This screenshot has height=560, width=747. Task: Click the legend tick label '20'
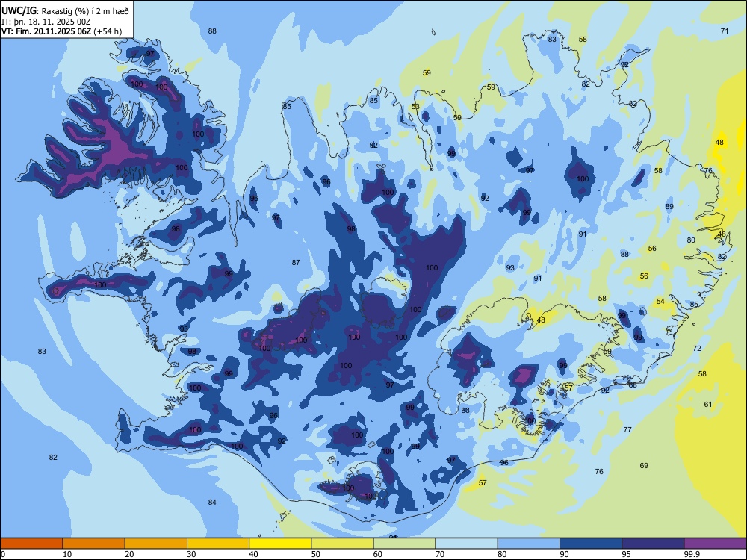click(x=129, y=554)
